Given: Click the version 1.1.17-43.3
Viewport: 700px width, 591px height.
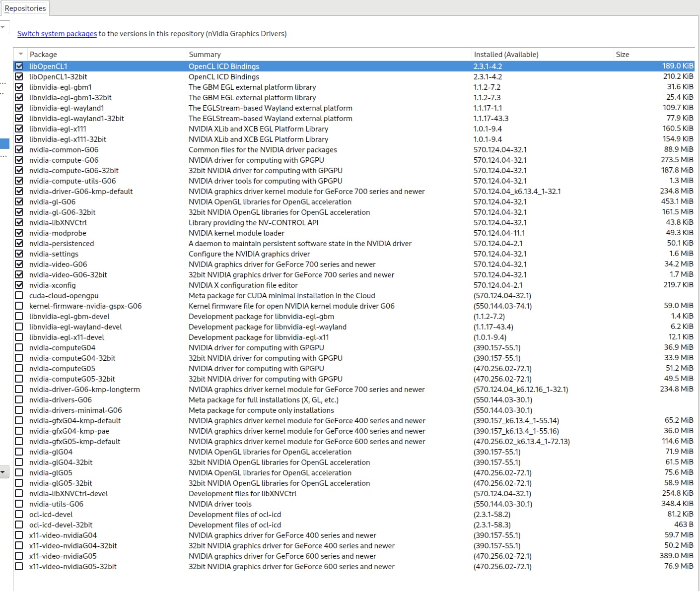Looking at the screenshot, I should (490, 118).
